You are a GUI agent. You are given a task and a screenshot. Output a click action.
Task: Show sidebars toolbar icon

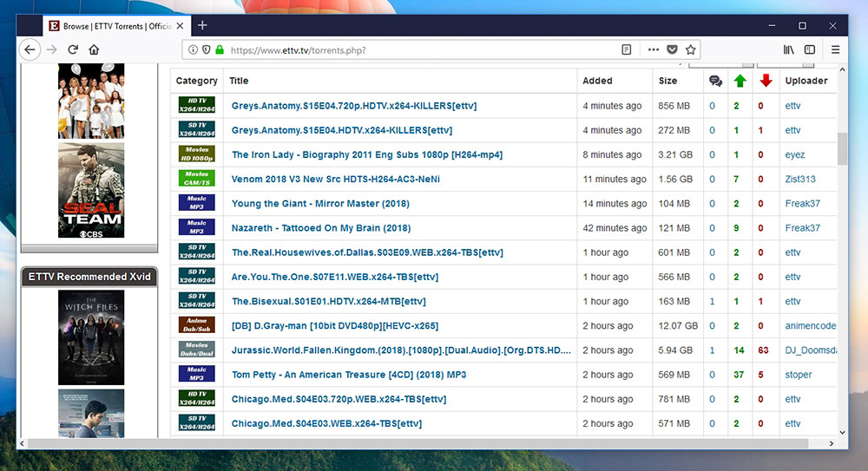[810, 49]
